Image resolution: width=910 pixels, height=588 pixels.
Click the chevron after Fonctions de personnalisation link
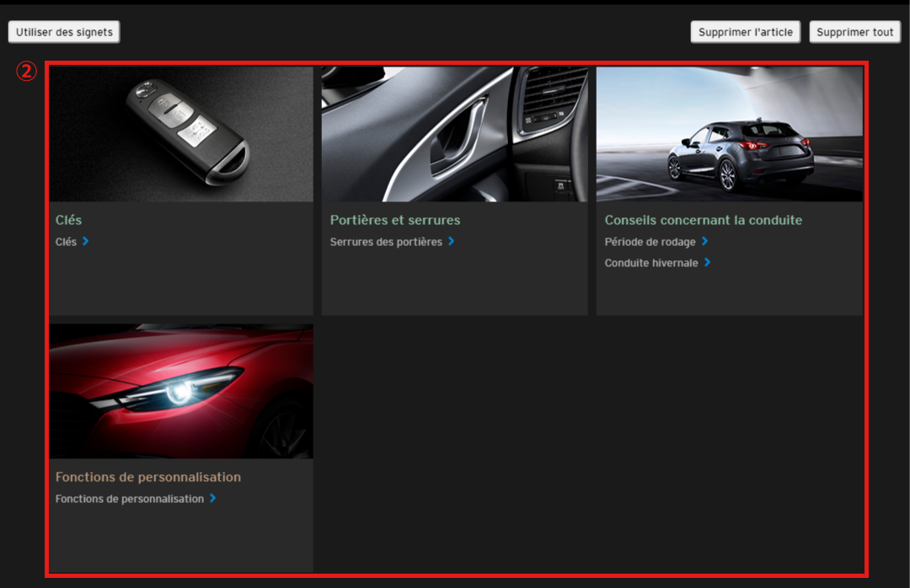coord(213,499)
